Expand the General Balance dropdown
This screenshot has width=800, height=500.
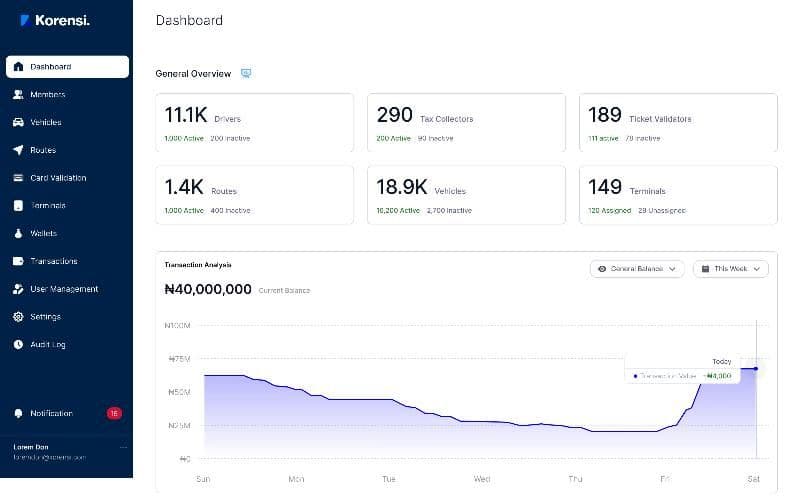click(637, 269)
